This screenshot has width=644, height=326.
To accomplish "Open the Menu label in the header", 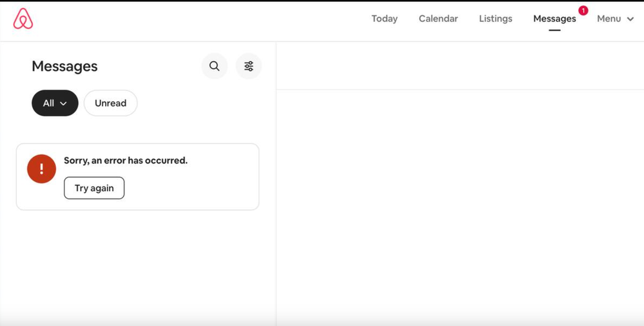I will pyautogui.click(x=609, y=19).
